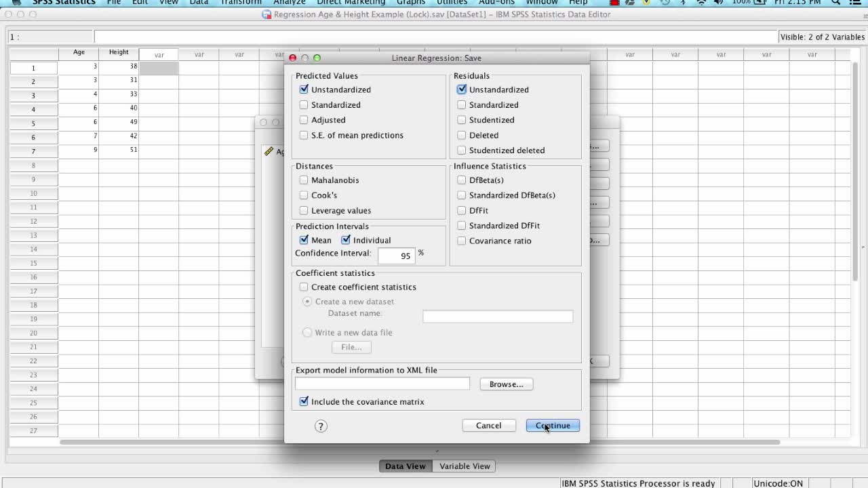Click the cell editor bar above the grid
Image resolution: width=868 pixels, height=488 pixels.
point(436,37)
